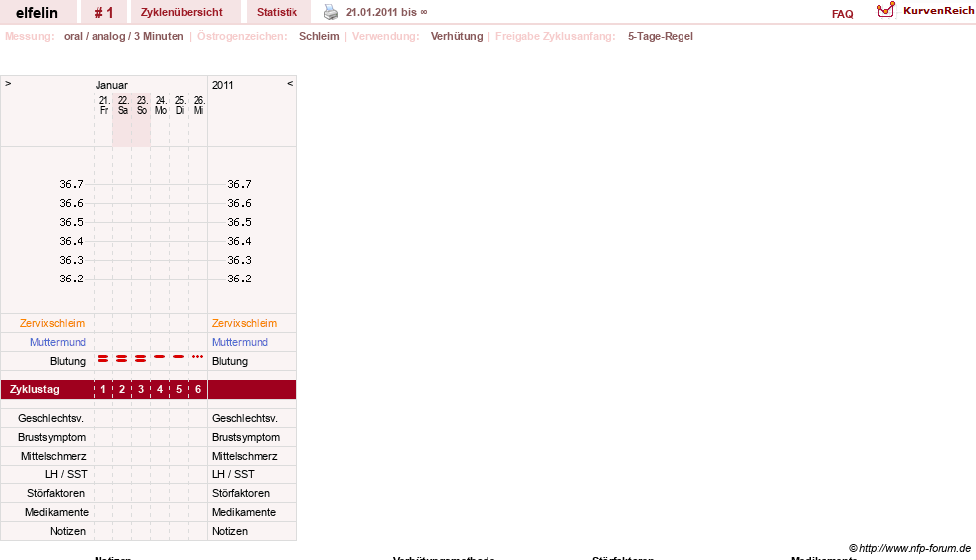The height and width of the screenshot is (560, 976).
Task: Click the Schleim setting value
Action: point(319,36)
